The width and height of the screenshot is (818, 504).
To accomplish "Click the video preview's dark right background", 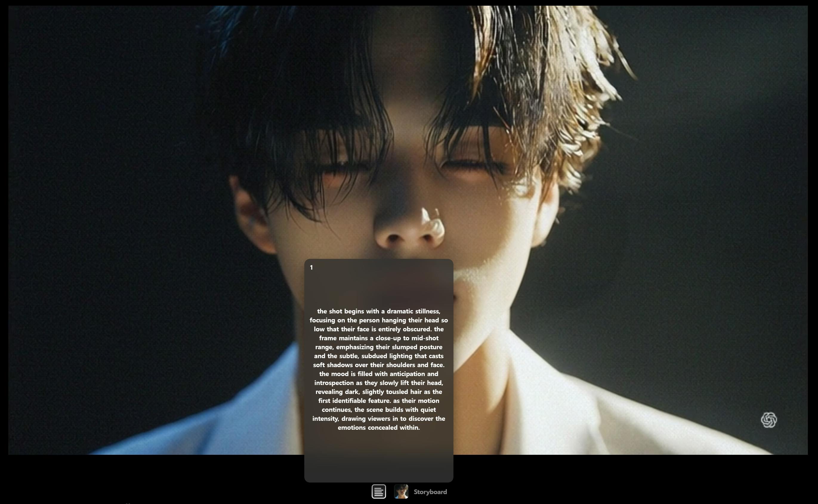I will coord(717,200).
